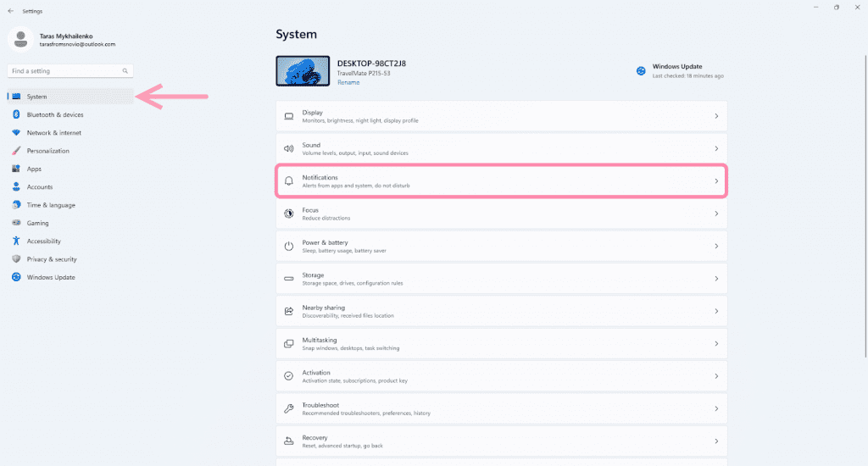Select the Personalization paintbrush icon
868x466 pixels.
pos(16,151)
